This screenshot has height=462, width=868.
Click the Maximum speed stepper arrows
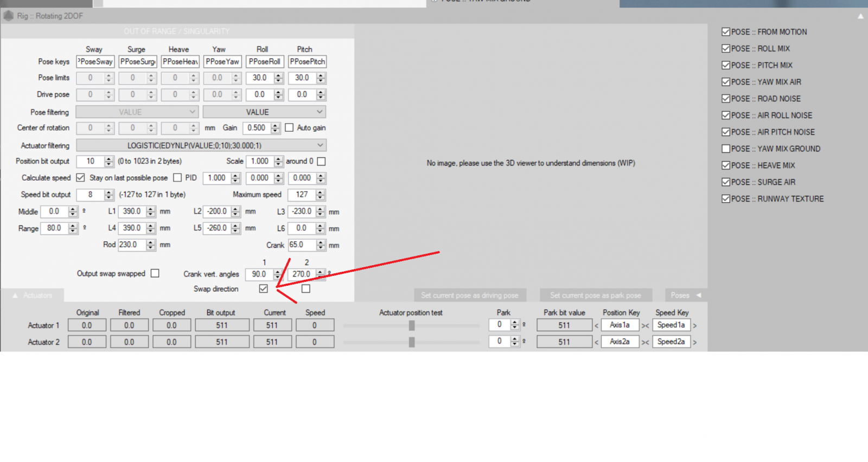pos(321,195)
